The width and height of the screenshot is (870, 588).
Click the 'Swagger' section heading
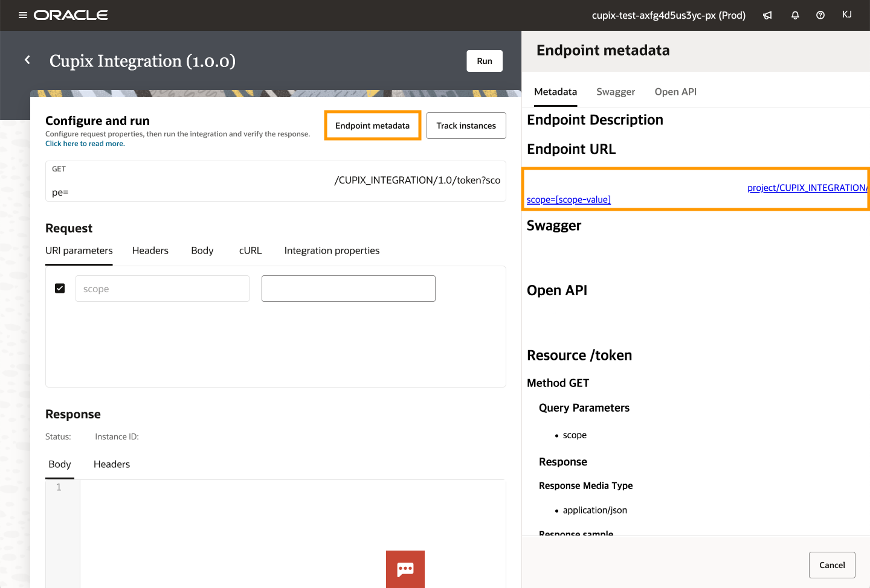(554, 225)
